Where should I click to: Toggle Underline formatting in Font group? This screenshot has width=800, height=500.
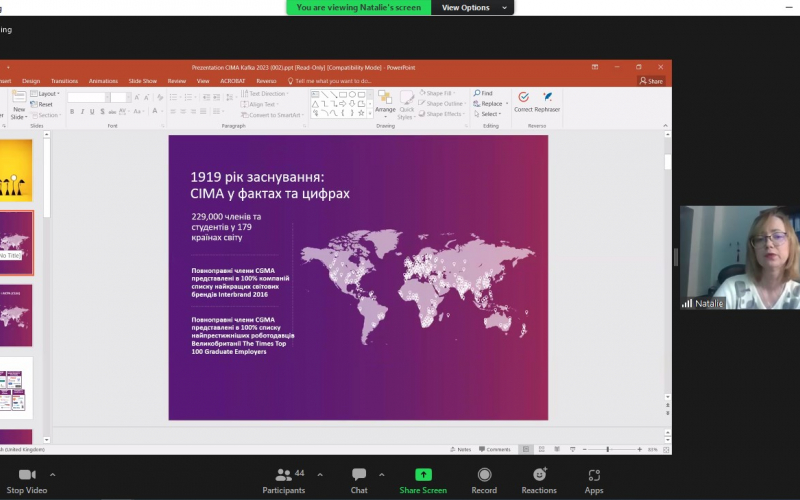92,112
